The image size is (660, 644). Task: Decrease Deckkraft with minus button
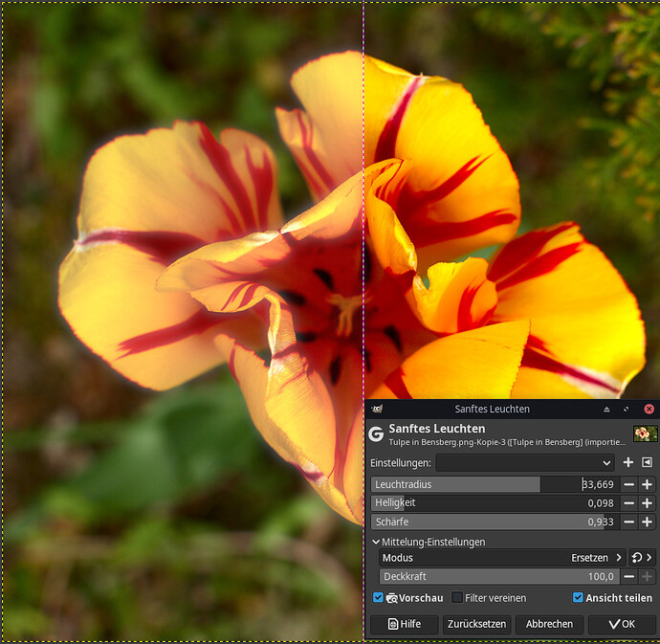coord(628,577)
